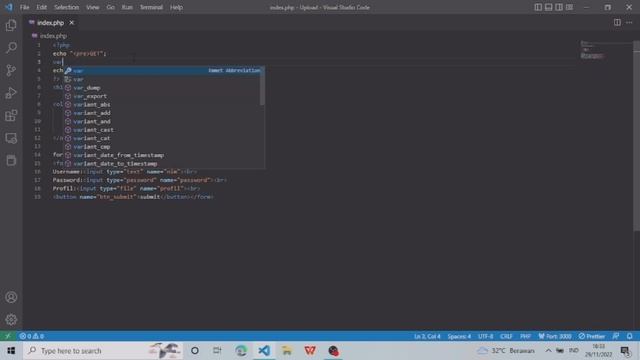The width and height of the screenshot is (640, 360).
Task: Select the var_dump suggestion
Action: 162,88
